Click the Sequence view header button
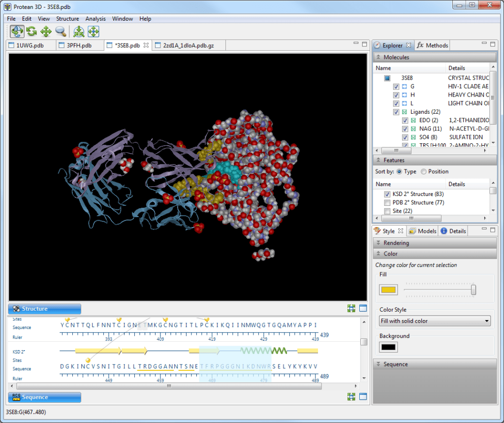504x423 pixels. click(x=44, y=397)
